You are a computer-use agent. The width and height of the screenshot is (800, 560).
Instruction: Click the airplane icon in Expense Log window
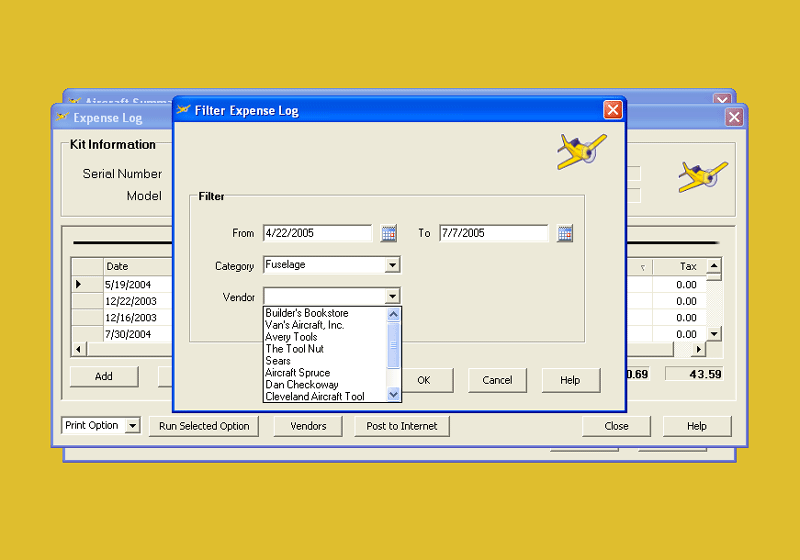tap(703, 176)
